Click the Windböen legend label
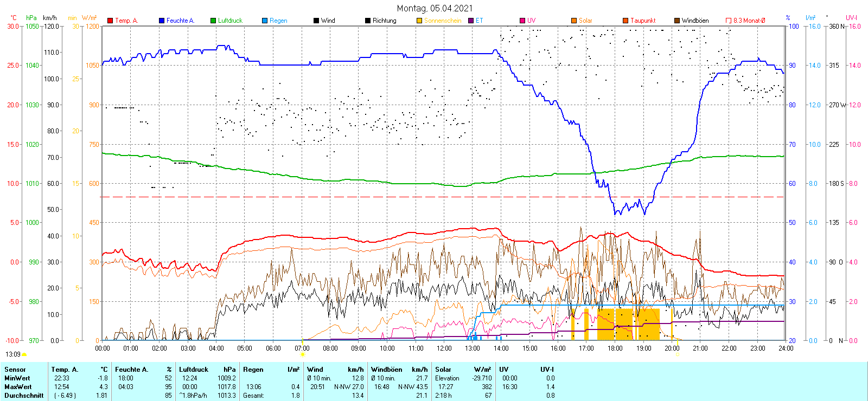 [x=695, y=21]
